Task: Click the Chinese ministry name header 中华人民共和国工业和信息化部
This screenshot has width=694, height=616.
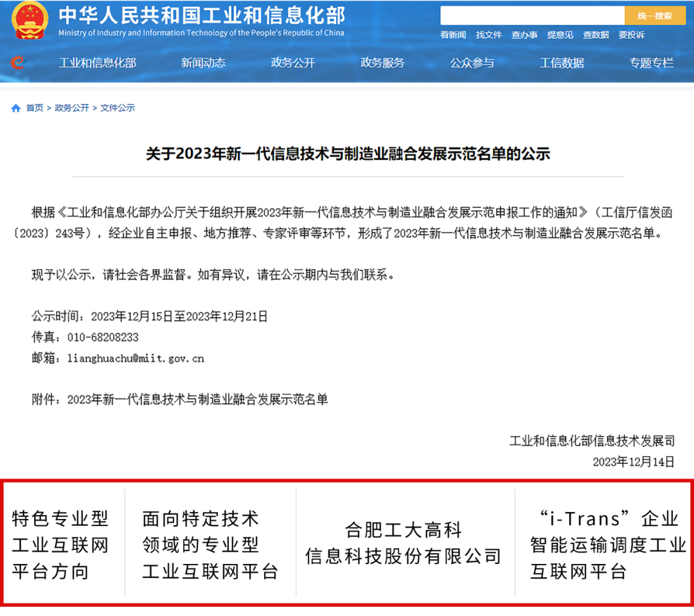Action: point(201,15)
